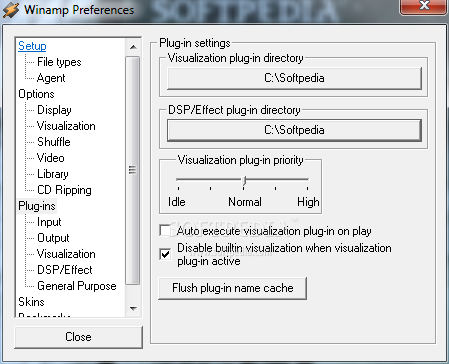This screenshot has width=449, height=364.
Task: Click Flush plug-in name cache button
Action: [x=232, y=288]
